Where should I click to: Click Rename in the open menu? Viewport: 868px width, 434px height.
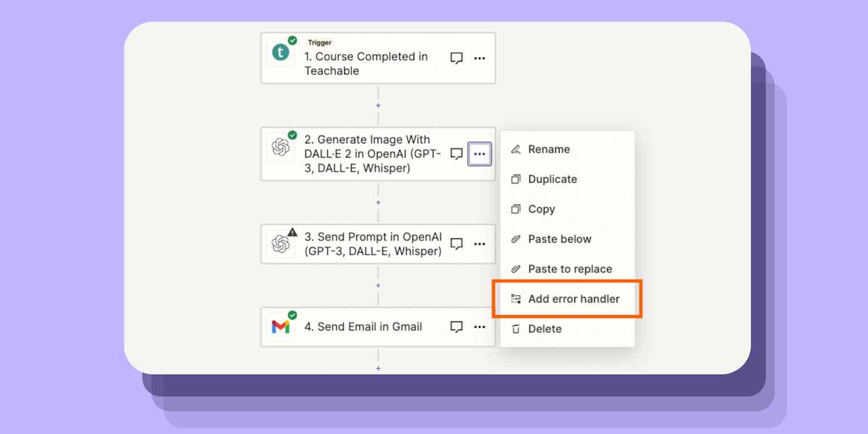pyautogui.click(x=548, y=149)
